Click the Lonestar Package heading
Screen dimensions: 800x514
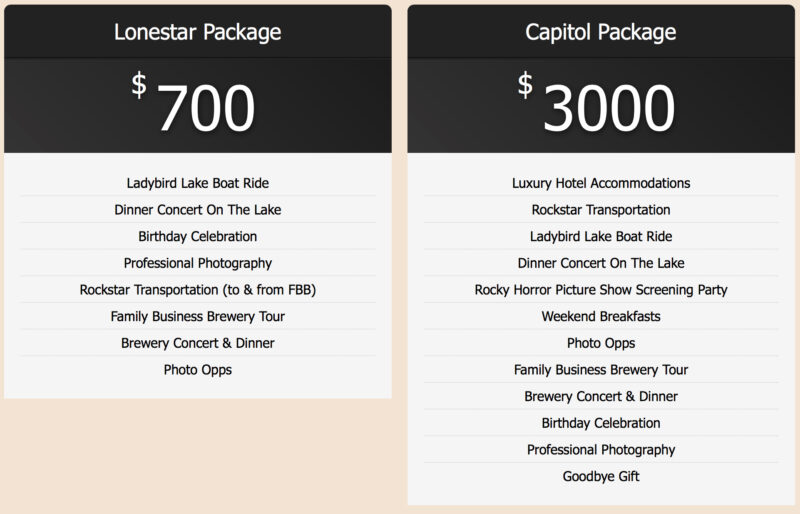click(x=197, y=32)
